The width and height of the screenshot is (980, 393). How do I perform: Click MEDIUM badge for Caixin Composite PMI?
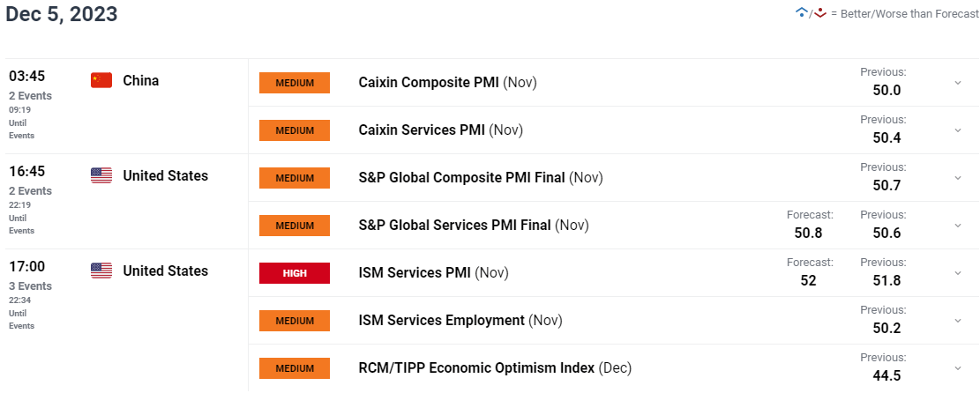[x=295, y=83]
